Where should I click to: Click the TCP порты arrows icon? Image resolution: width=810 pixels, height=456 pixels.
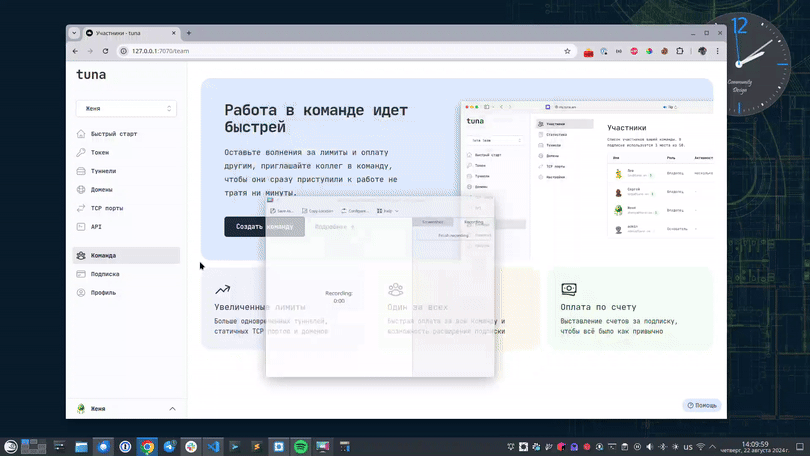tap(80, 208)
